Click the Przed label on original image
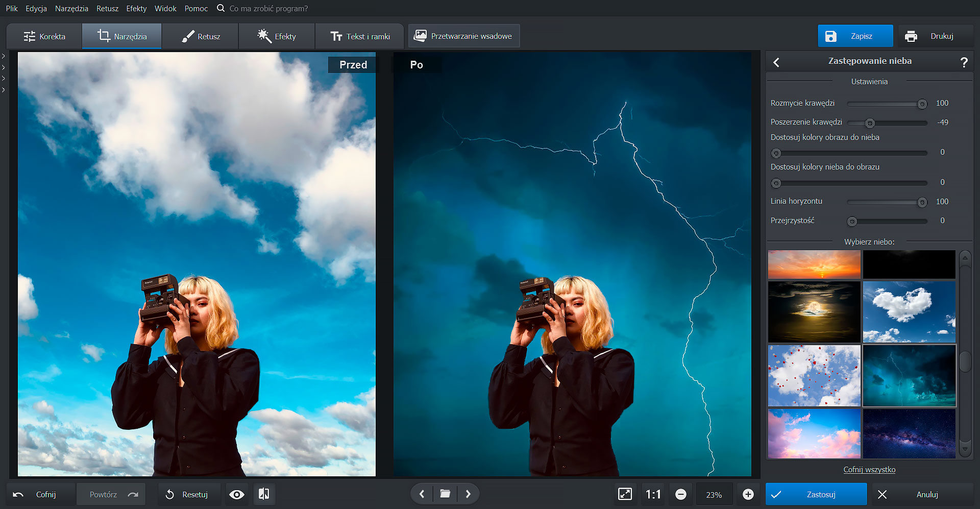 353,65
